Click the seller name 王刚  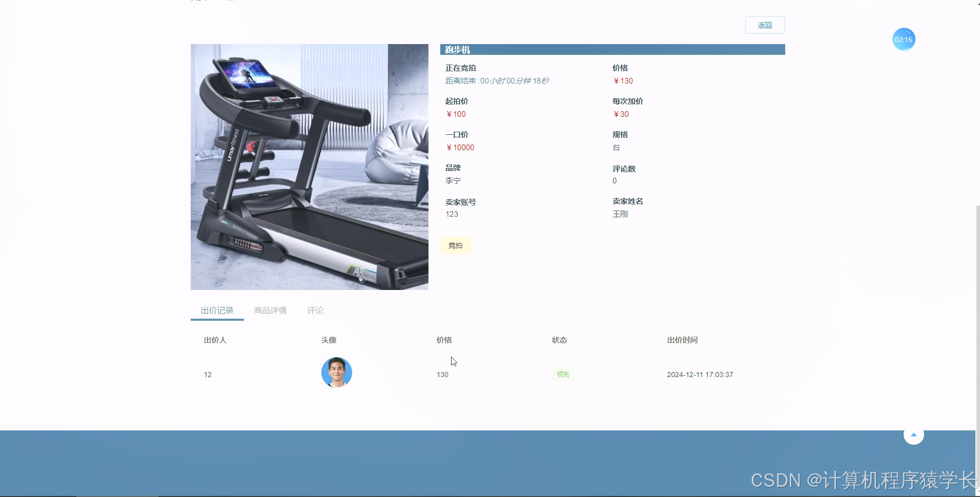point(619,214)
